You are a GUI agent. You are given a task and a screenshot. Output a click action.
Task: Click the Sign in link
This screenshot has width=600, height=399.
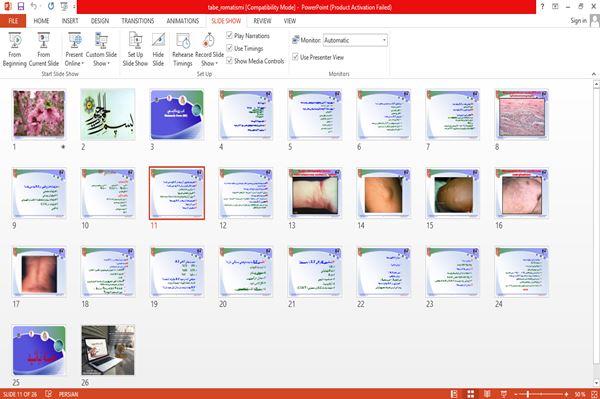578,21
